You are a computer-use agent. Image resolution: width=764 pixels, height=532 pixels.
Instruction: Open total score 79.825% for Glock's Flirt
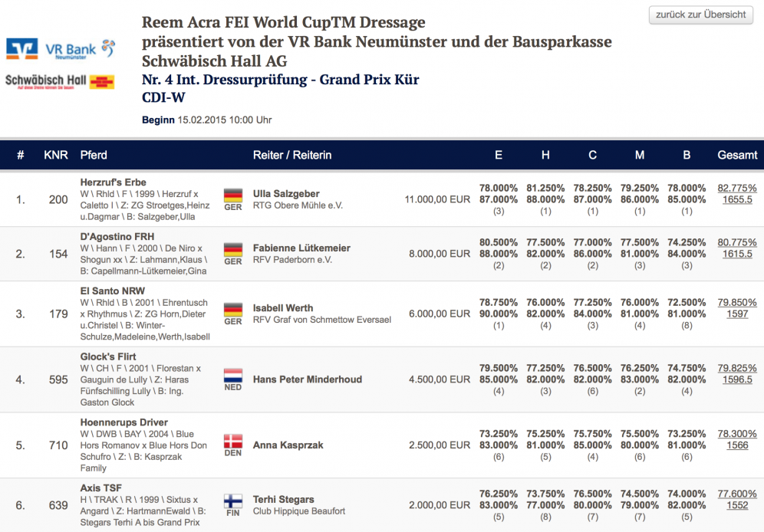(736, 369)
